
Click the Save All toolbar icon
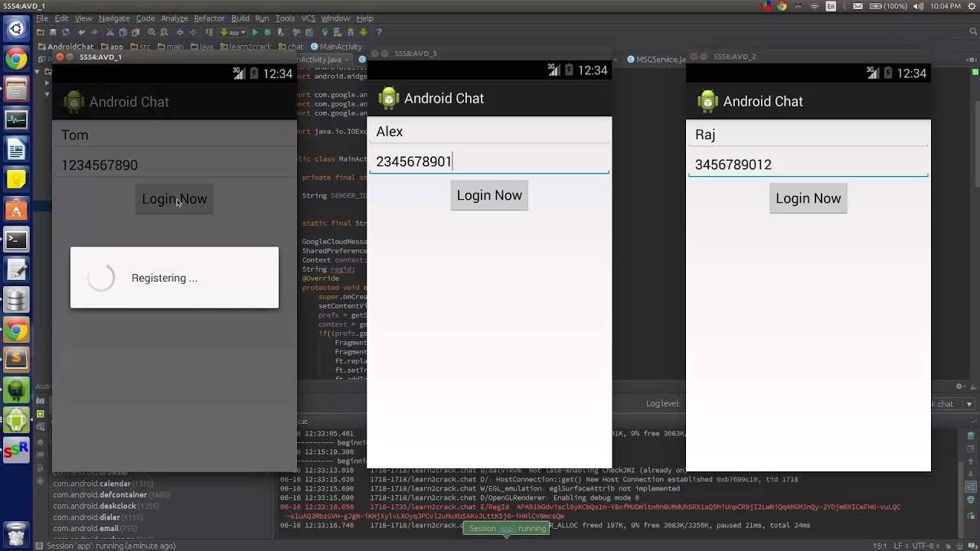point(53,32)
